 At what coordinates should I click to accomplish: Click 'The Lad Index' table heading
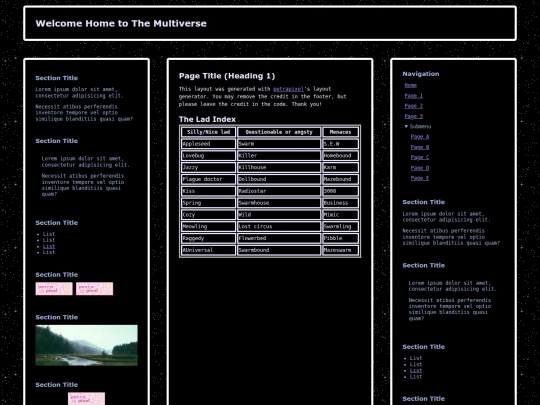[x=207, y=119]
